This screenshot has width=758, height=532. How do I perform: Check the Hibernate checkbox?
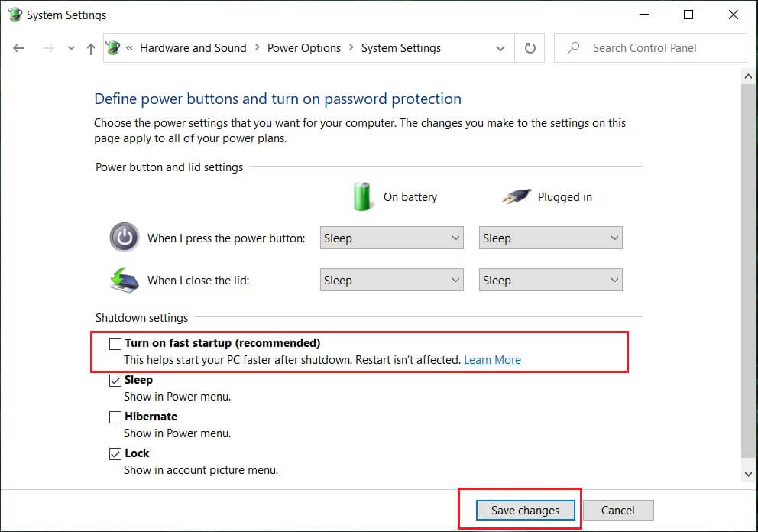point(115,417)
